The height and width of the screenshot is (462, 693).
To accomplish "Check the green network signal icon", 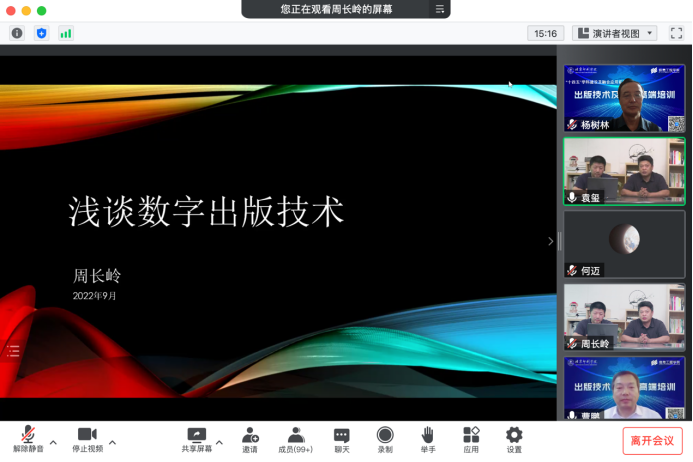I will point(66,33).
